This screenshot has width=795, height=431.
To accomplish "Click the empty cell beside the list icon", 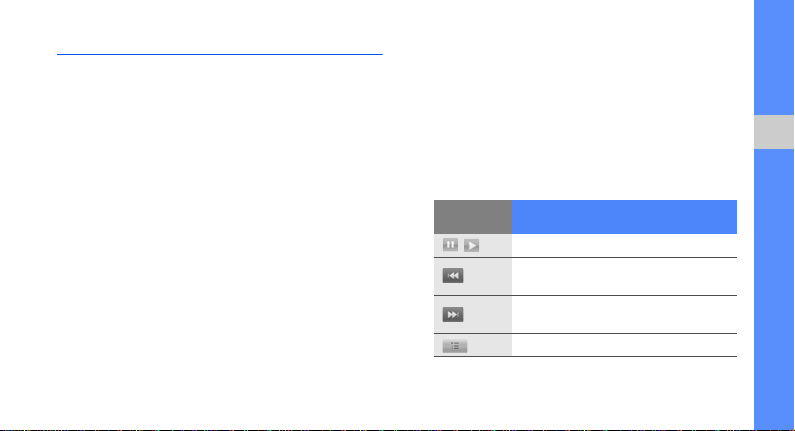I will point(624,345).
